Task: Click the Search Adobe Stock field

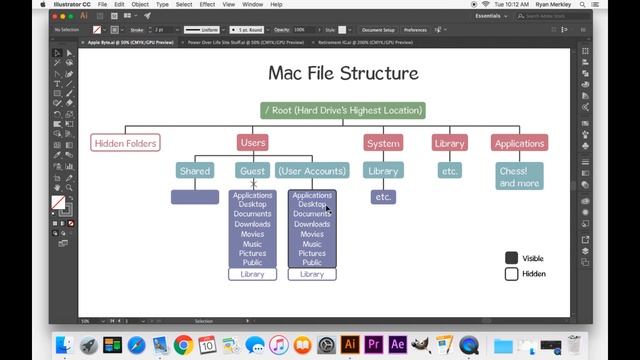Action: pos(553,16)
